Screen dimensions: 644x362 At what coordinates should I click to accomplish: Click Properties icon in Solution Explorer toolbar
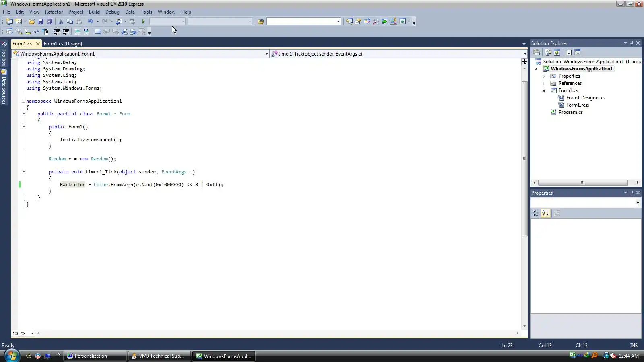(537, 52)
